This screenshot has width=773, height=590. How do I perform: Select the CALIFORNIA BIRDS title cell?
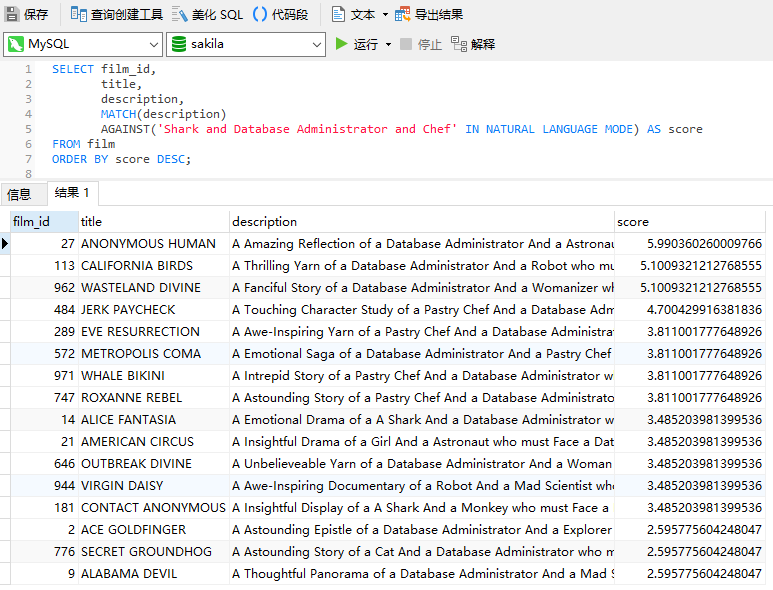pyautogui.click(x=154, y=266)
